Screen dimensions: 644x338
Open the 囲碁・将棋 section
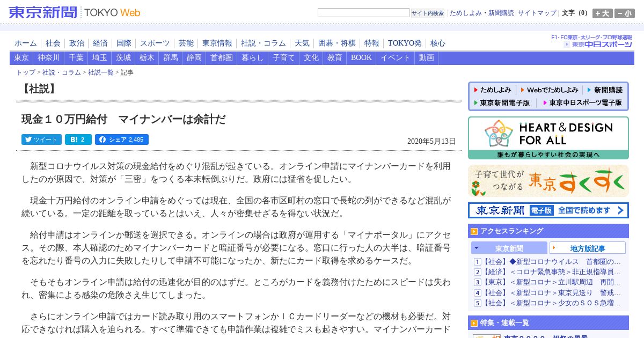coord(337,43)
